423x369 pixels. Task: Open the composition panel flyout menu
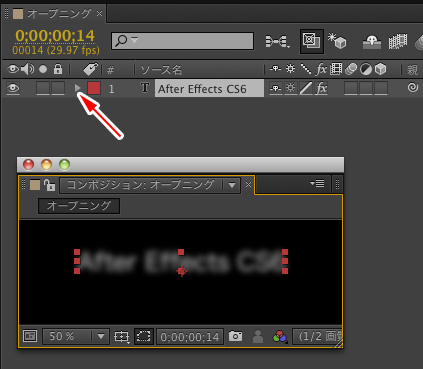(317, 183)
